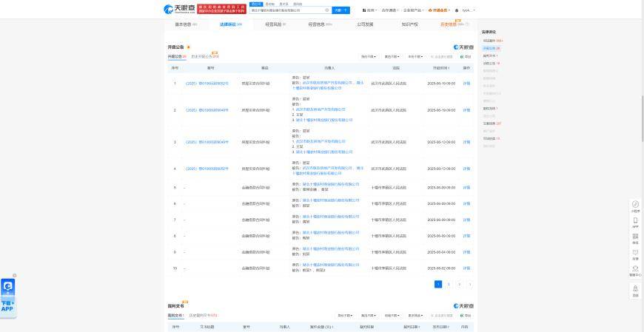Viewport: 644px width, 332px height.
Task: Select the 查老板 search mode tab
Action: click(269, 4)
